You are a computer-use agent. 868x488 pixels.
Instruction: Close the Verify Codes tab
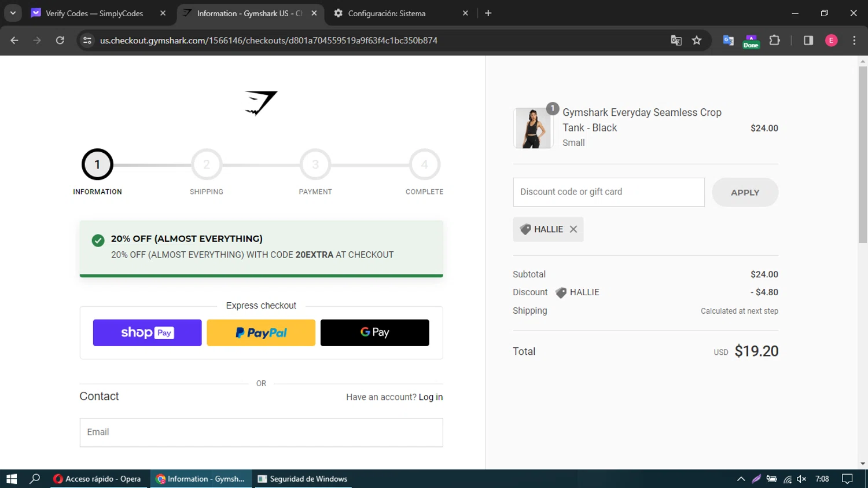163,13
